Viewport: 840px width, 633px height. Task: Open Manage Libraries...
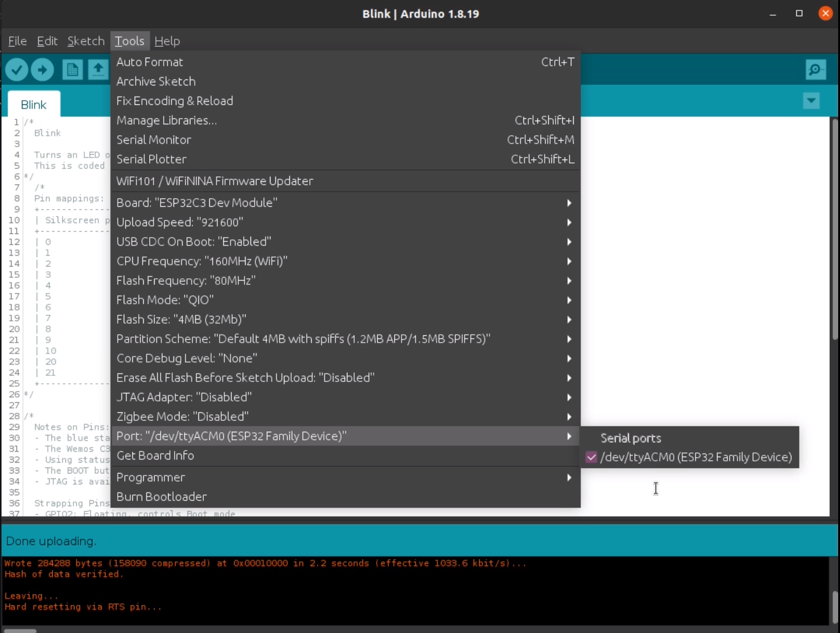(345, 120)
